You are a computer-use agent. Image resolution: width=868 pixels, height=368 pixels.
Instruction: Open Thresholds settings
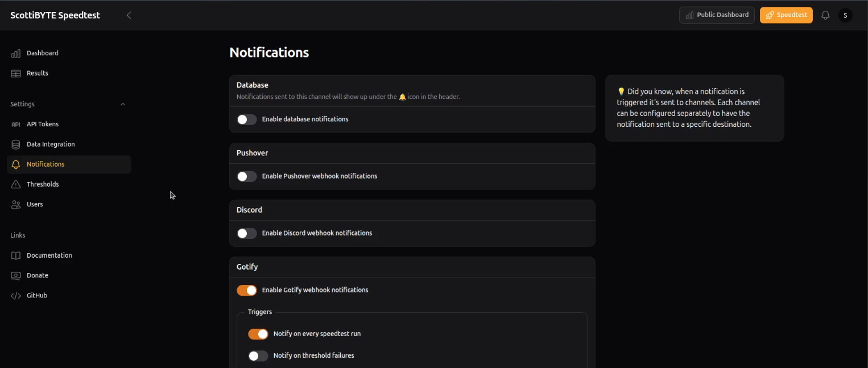69,184
